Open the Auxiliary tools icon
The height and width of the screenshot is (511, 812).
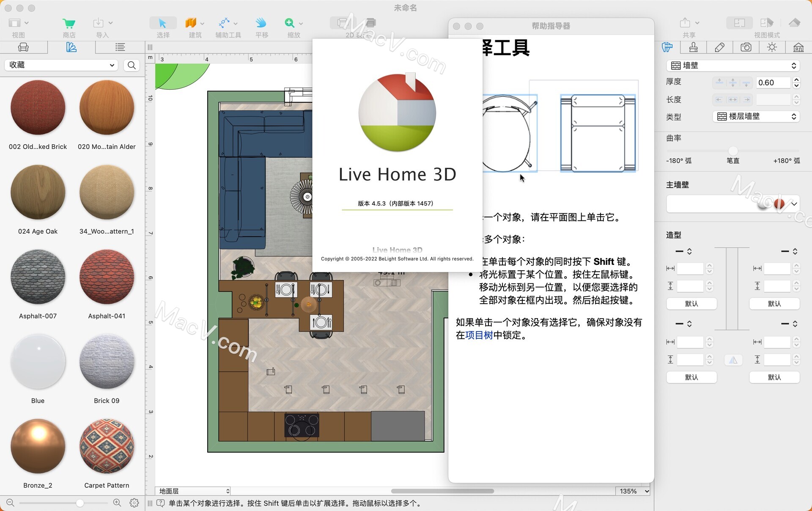224,23
